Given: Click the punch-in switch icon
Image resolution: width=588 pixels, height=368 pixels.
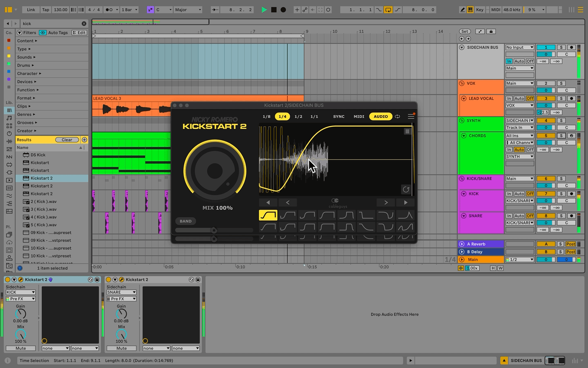Looking at the screenshot, I should 379,9.
